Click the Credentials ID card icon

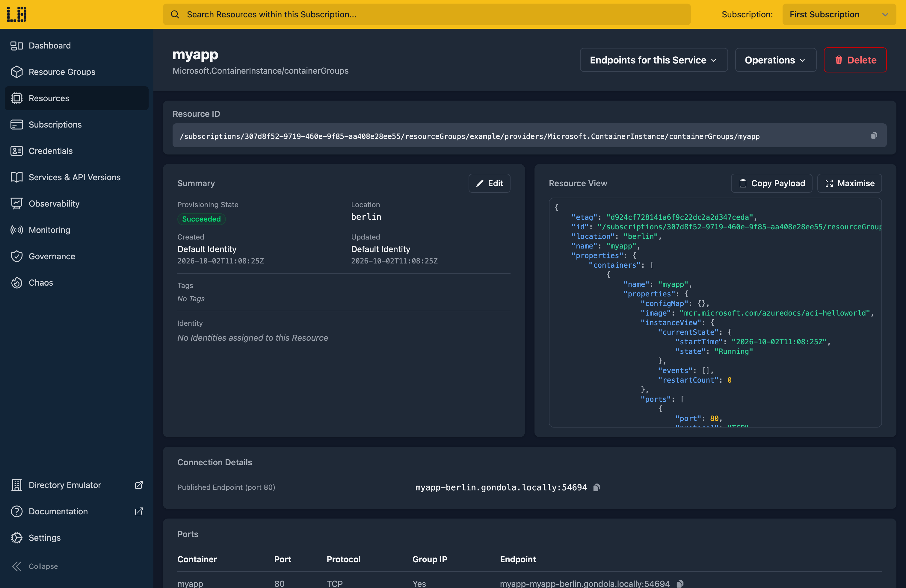pyautogui.click(x=17, y=151)
